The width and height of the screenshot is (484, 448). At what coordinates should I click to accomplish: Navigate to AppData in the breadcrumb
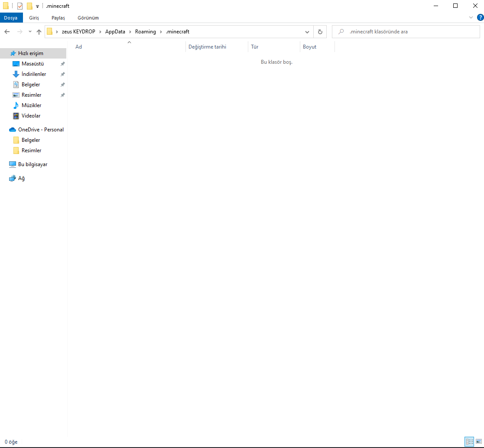115,32
